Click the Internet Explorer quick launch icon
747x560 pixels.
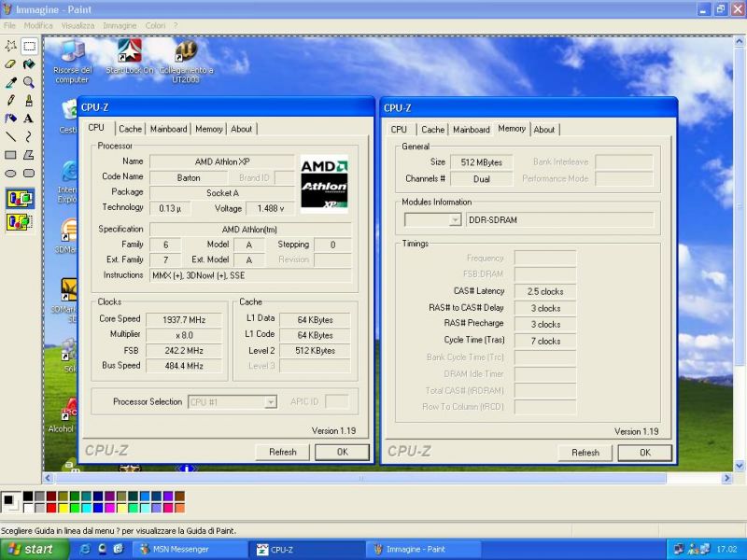click(86, 549)
